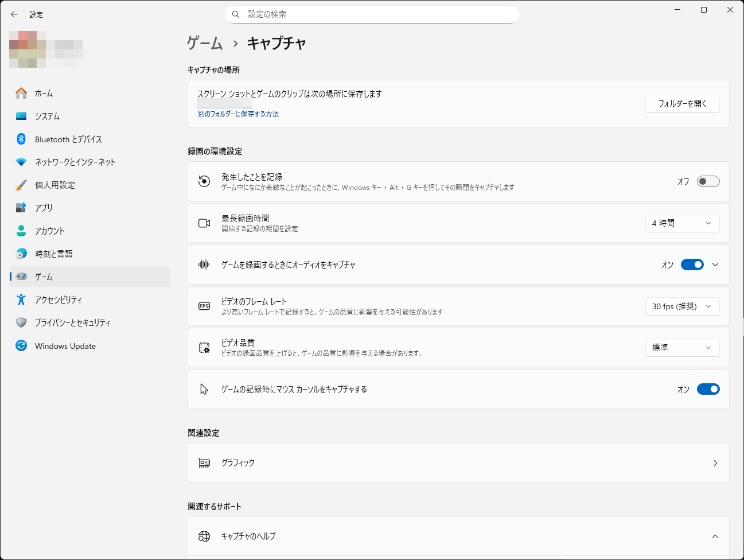Image resolution: width=744 pixels, height=560 pixels.
Task: Open the ホーム section icon
Action: click(x=21, y=93)
